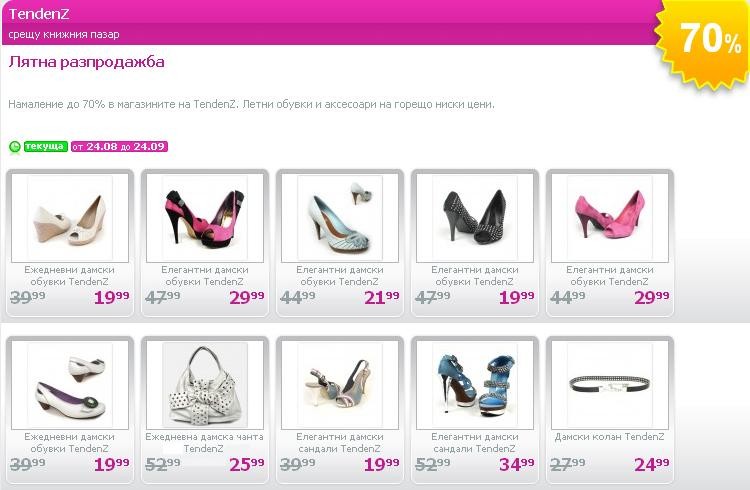The width and height of the screenshot is (750, 490).
Task: Open the white low-heel shoes with green button
Action: click(70, 385)
